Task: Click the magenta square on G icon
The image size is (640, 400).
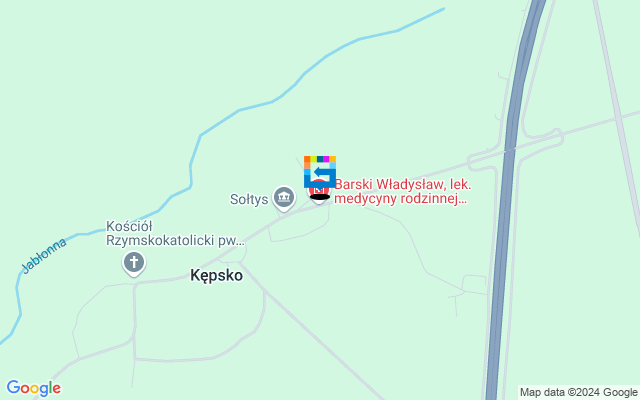Action: (326, 159)
